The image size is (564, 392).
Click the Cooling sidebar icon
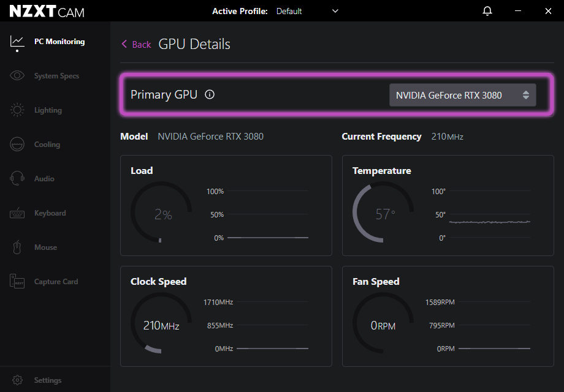(17, 145)
